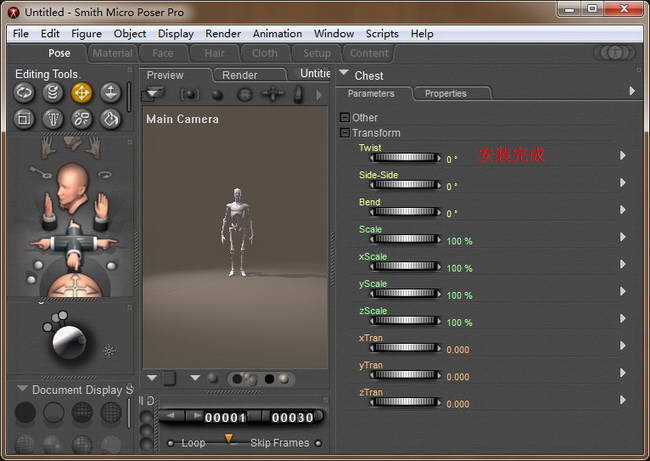Switch to the Render tab
Screen dimensions: 650x461
click(239, 75)
